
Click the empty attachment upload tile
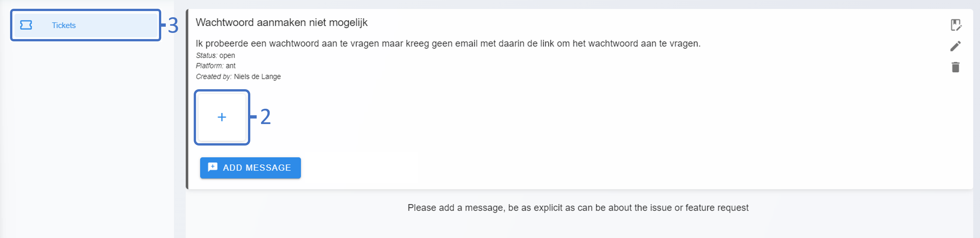tap(222, 117)
